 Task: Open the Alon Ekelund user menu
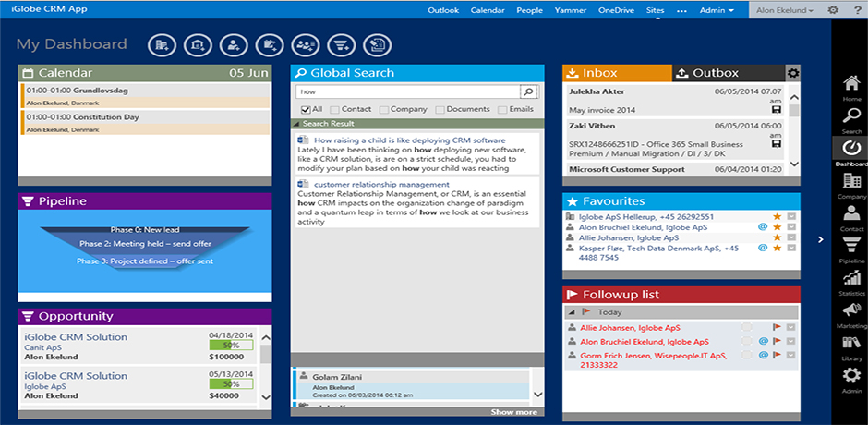coord(787,10)
